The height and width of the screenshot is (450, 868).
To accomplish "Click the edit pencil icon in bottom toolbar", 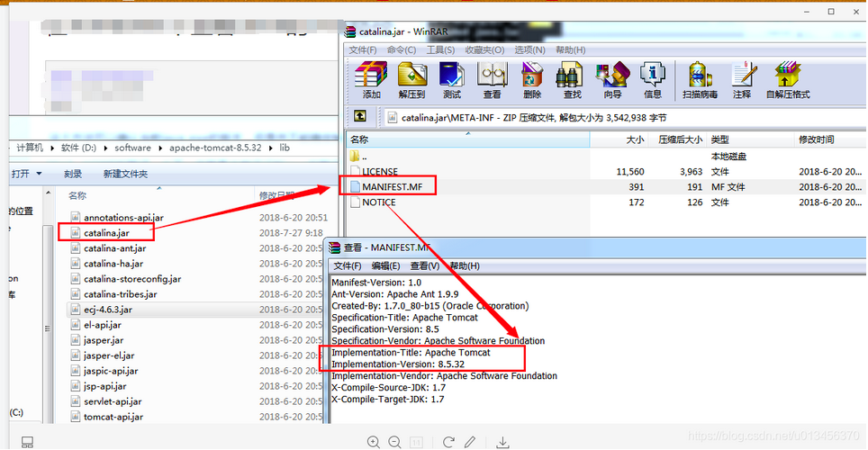I will coord(469,442).
